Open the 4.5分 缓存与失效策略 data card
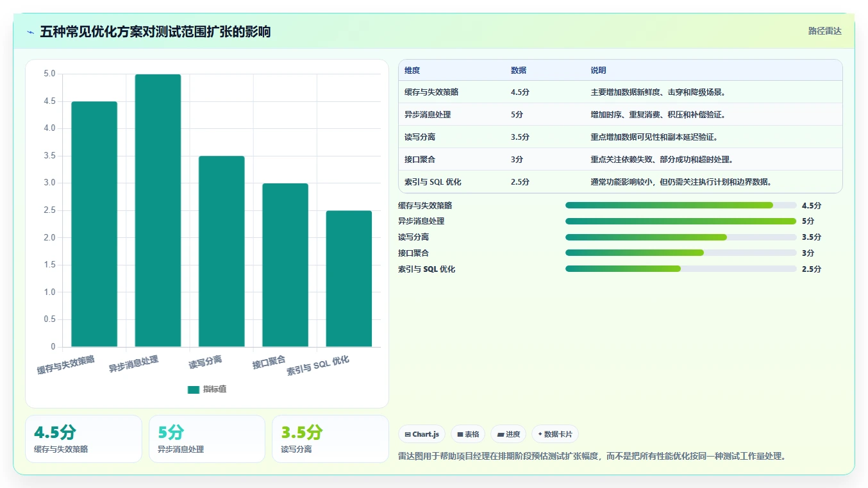This screenshot has height=488, width=868. (x=83, y=439)
